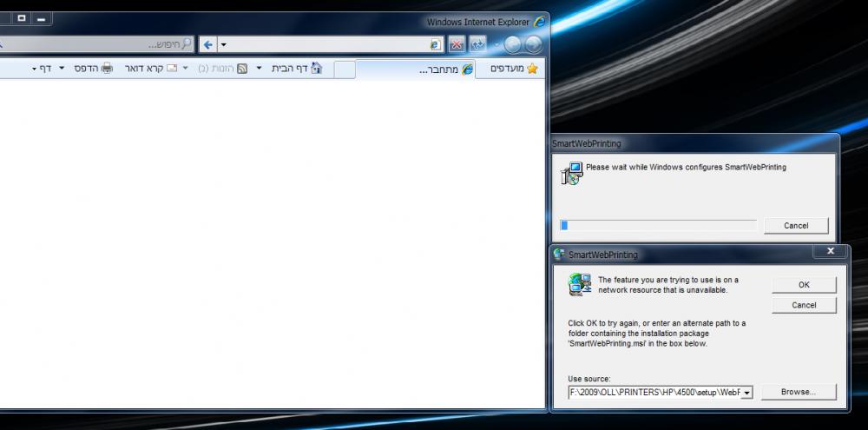This screenshot has width=868, height=430.
Task: Click the SmartWebPrinting error dialog title icon
Action: tap(559, 254)
